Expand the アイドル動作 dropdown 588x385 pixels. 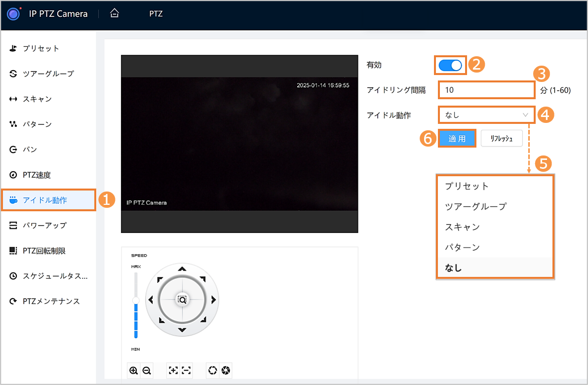[486, 115]
